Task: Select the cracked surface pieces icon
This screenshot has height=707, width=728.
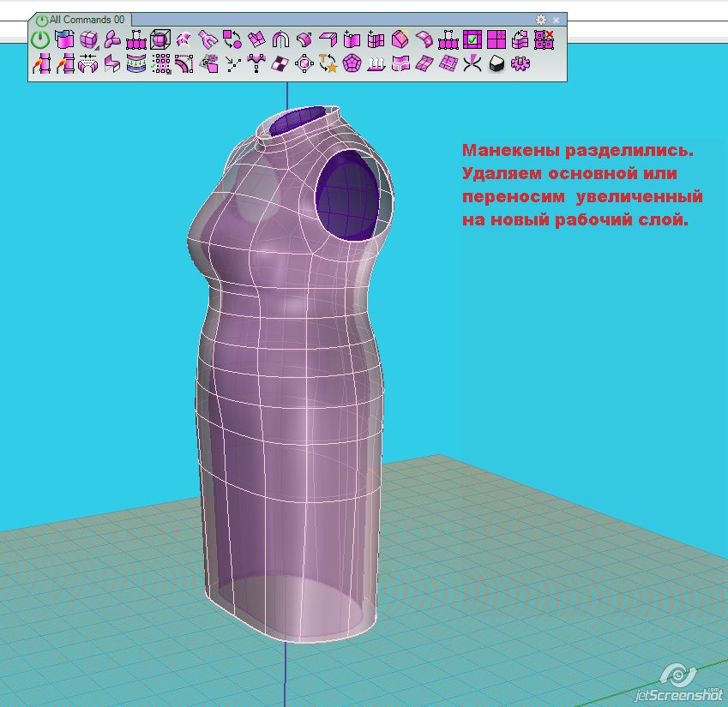Action: tap(184, 39)
